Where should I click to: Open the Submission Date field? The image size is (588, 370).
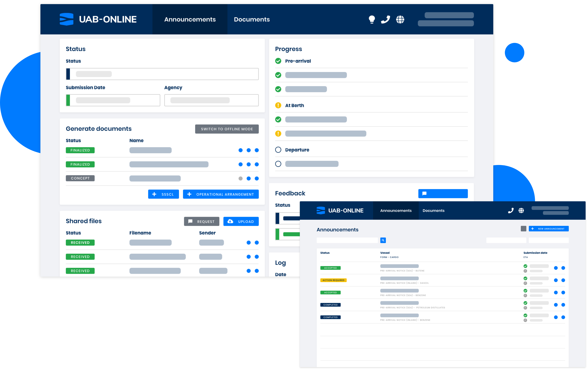point(113,100)
